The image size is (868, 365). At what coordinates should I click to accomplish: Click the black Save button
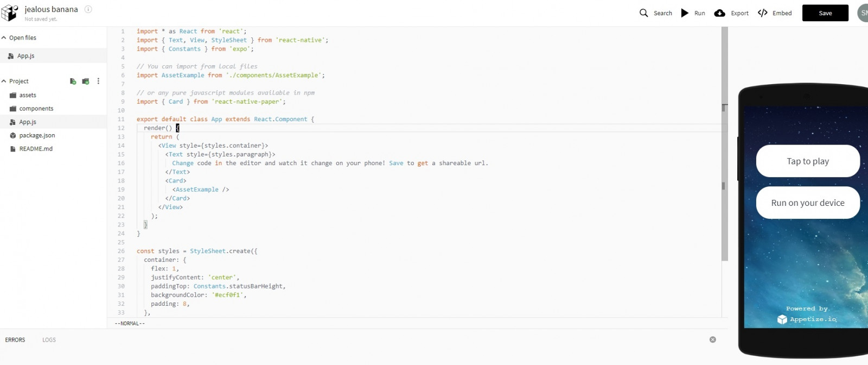tap(825, 13)
